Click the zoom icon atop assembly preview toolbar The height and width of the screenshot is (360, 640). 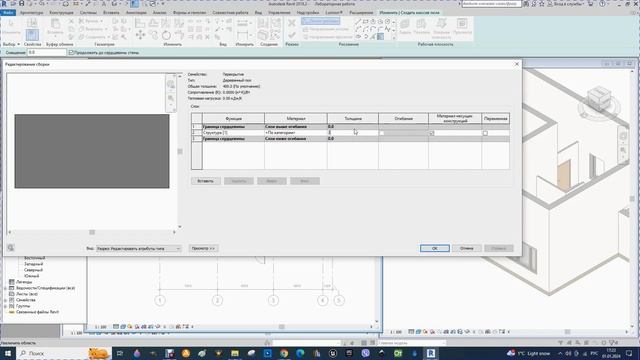tap(171, 84)
